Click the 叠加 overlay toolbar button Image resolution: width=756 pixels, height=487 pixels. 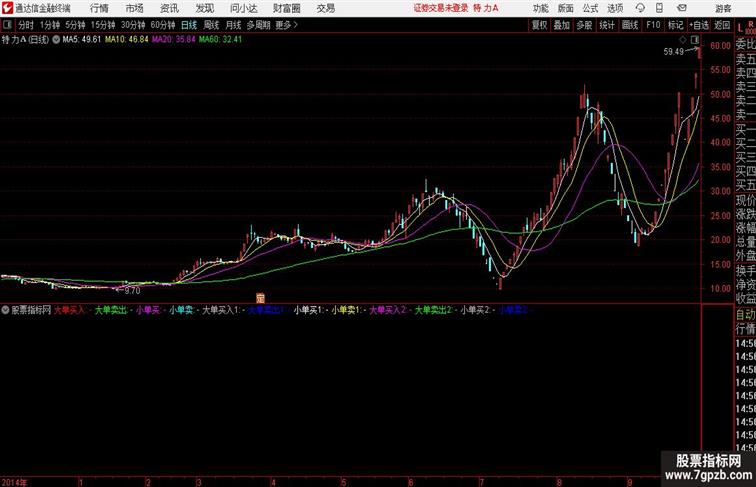pyautogui.click(x=562, y=25)
